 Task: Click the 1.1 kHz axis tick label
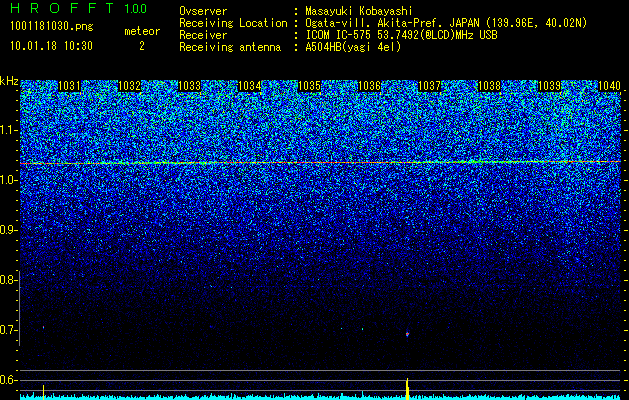(9, 130)
